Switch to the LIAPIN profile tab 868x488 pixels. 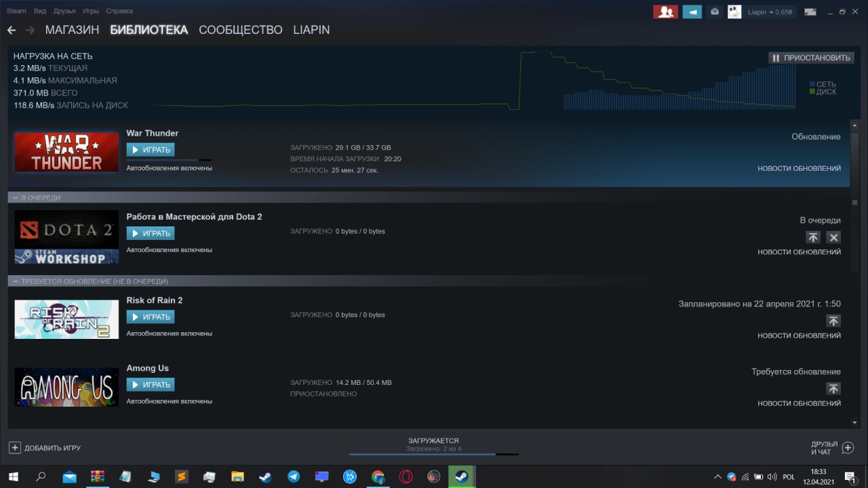coord(311,30)
